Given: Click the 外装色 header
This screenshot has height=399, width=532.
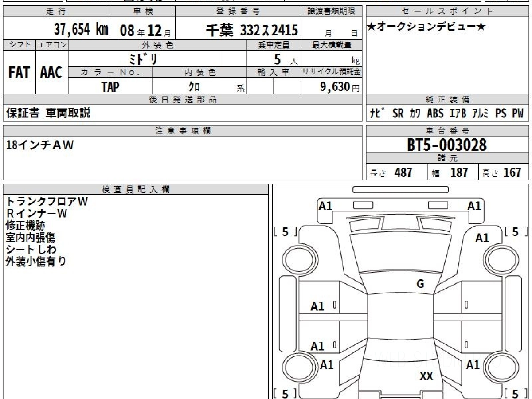Looking at the screenshot, I should [x=157, y=45].
